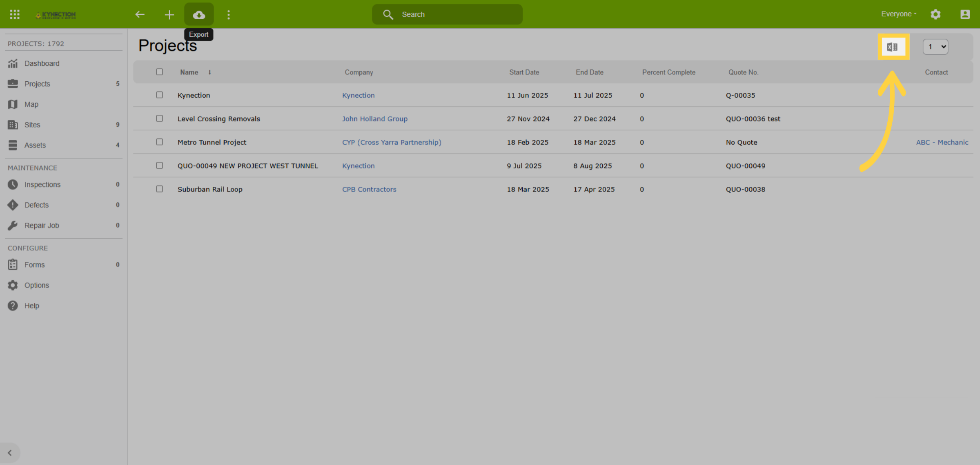This screenshot has height=465, width=980.
Task: Click the Defects diamond icon
Action: (x=13, y=205)
